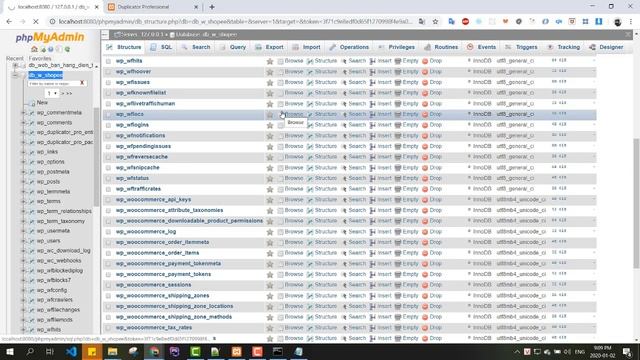
Task: Go to the Operations tab
Action: pos(349,47)
